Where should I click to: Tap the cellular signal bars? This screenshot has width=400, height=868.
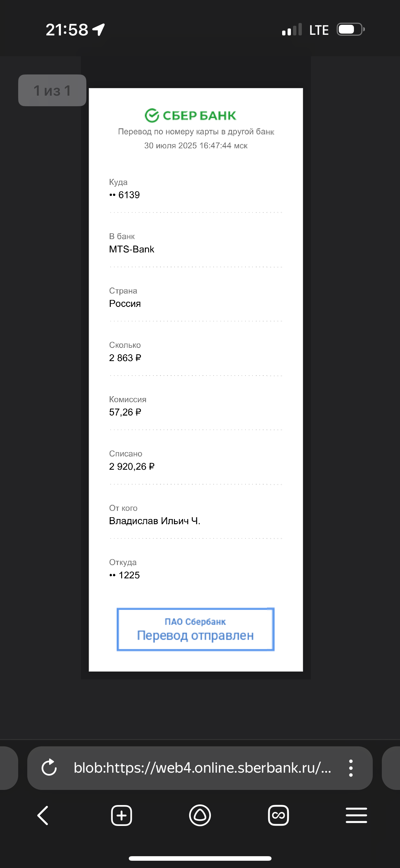tap(292, 30)
